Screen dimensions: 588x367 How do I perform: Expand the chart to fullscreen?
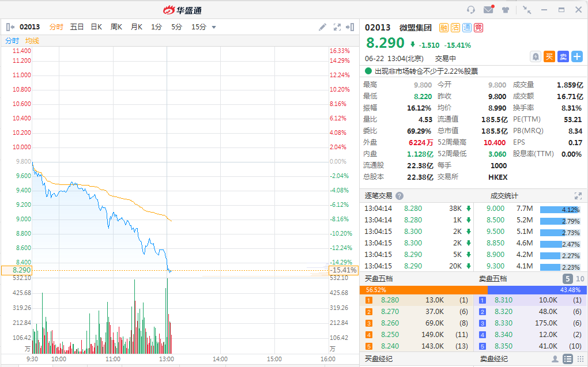pyautogui.click(x=337, y=27)
